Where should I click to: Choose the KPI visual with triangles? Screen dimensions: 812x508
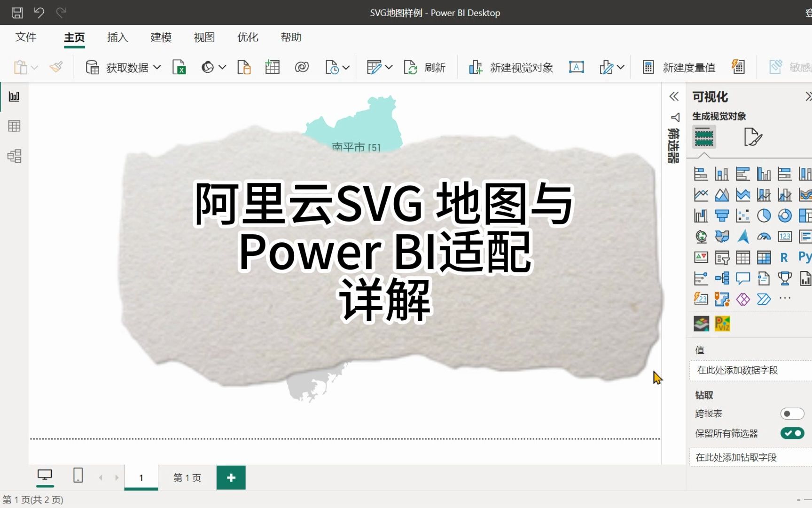pyautogui.click(x=701, y=258)
